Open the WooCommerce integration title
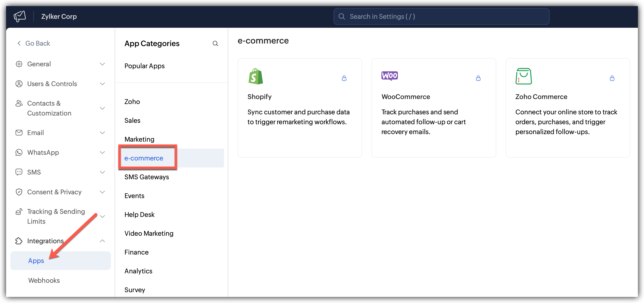The image size is (644, 303). coord(406,97)
